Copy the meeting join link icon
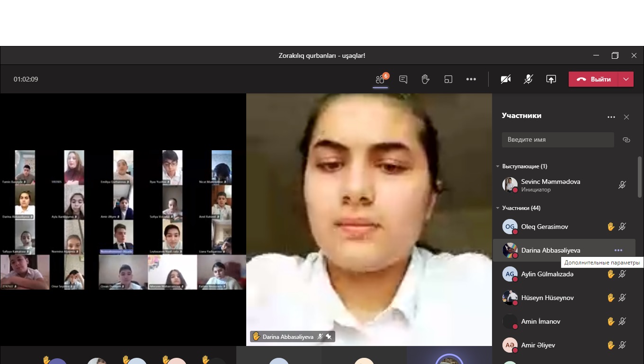 (x=626, y=140)
